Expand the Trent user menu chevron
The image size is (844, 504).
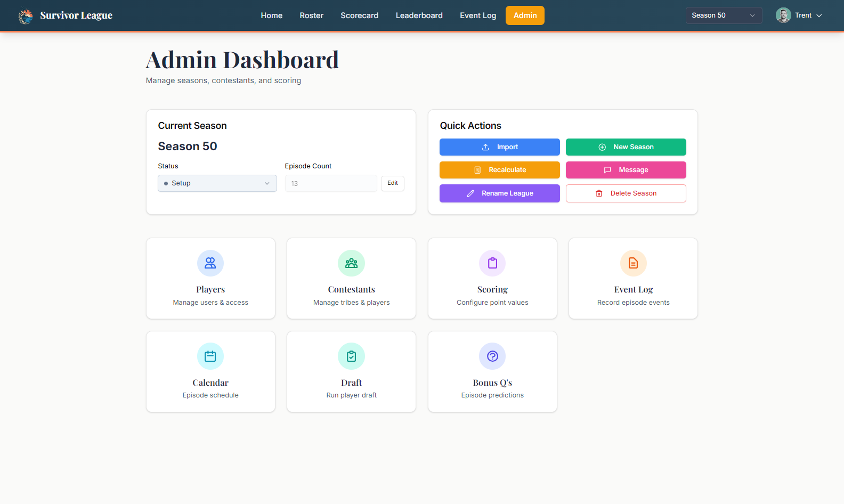click(819, 15)
